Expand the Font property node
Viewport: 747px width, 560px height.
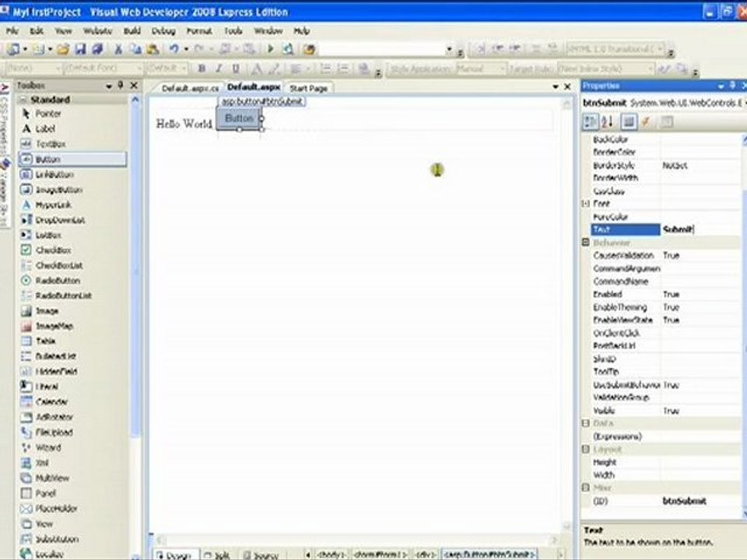pyautogui.click(x=585, y=204)
